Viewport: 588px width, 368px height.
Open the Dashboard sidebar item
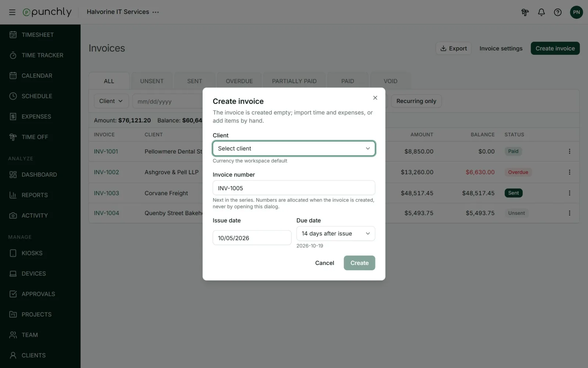[40, 174]
